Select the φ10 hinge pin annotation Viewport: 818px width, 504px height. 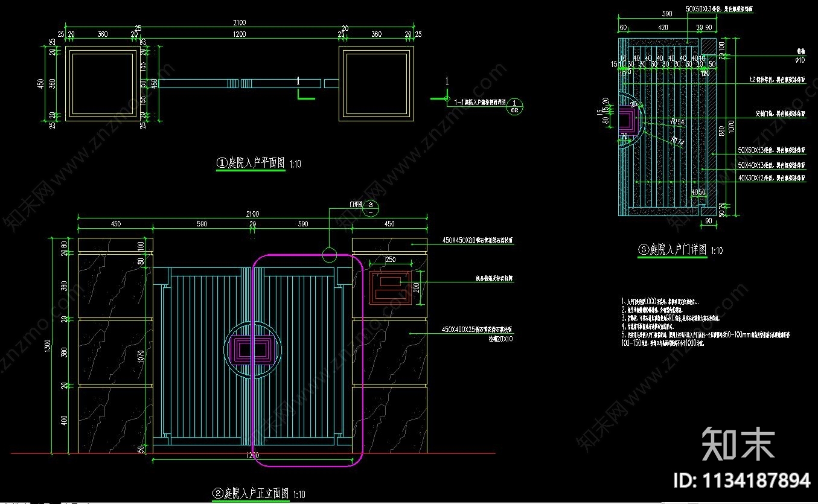click(800, 60)
